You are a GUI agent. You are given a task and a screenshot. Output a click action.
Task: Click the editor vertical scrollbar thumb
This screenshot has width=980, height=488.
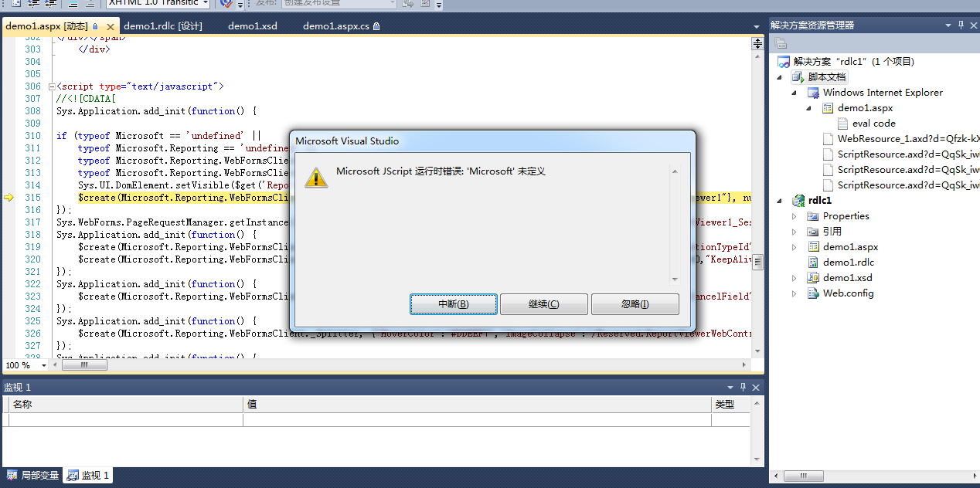[757, 263]
